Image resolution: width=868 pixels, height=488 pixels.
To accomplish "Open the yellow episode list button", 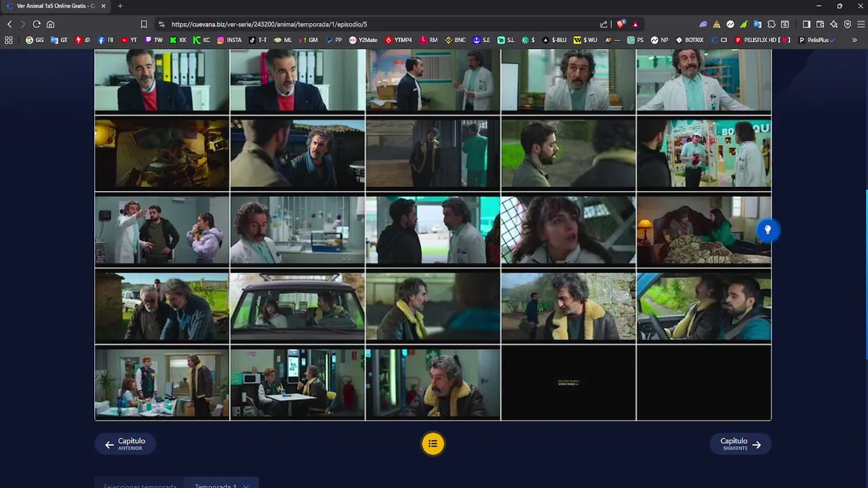I will [x=433, y=444].
